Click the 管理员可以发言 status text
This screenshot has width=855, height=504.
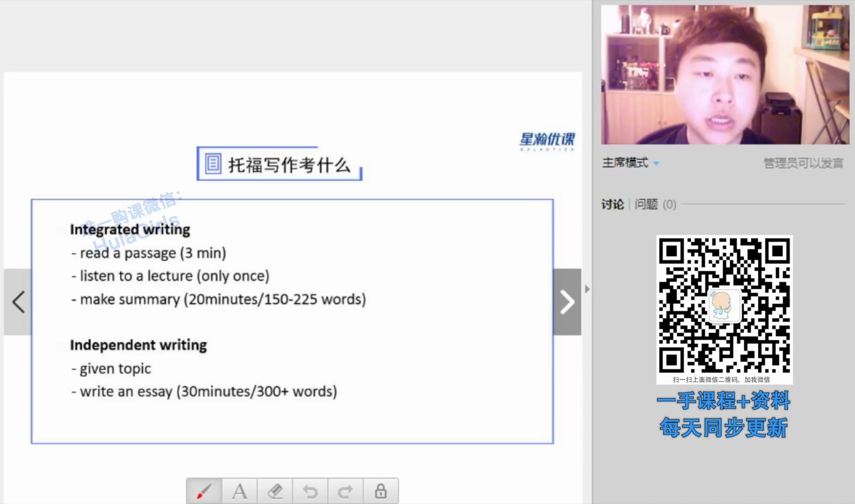click(x=803, y=163)
